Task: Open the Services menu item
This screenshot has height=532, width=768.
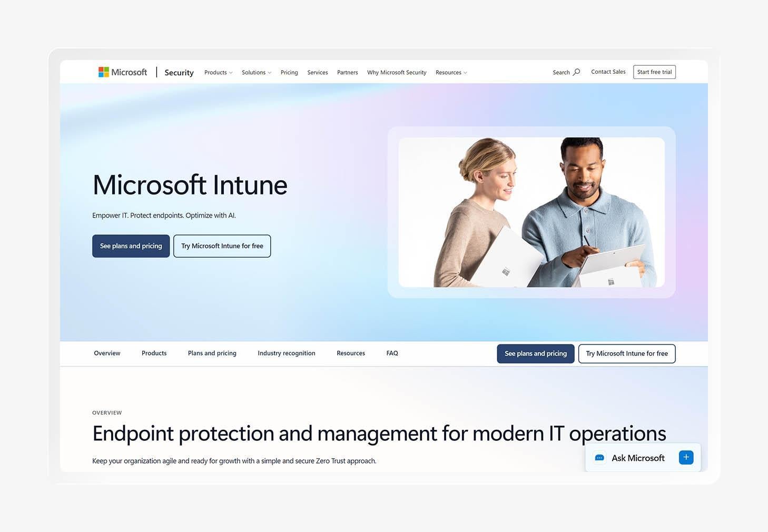Action: [x=318, y=73]
